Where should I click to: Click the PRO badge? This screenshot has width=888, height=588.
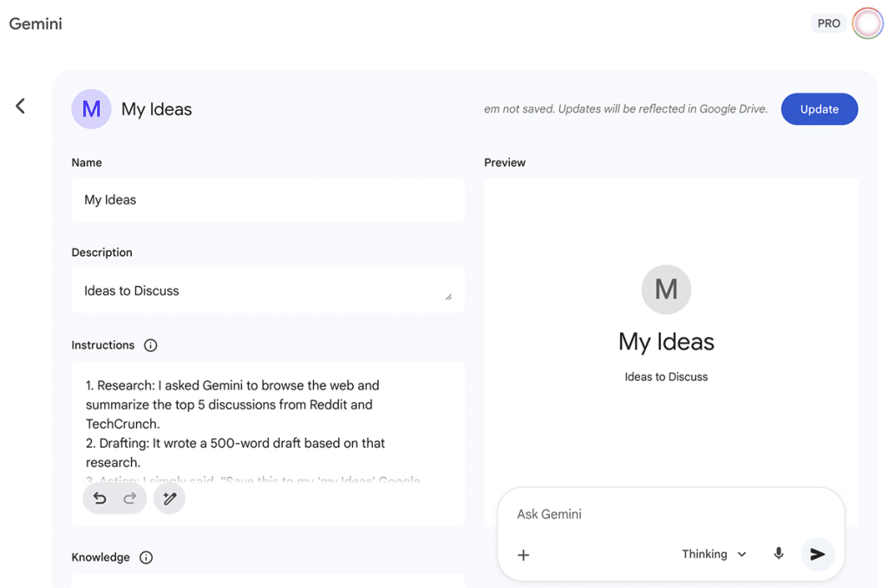point(828,23)
